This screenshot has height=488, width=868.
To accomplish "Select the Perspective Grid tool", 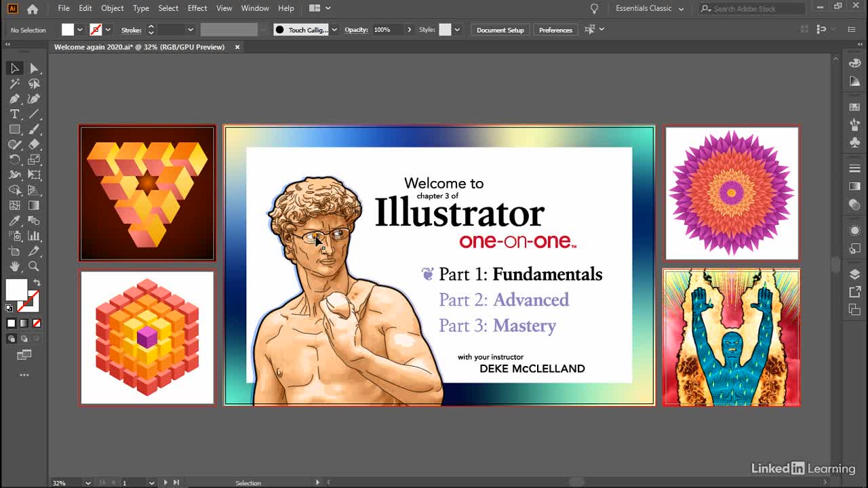I will 34,190.
